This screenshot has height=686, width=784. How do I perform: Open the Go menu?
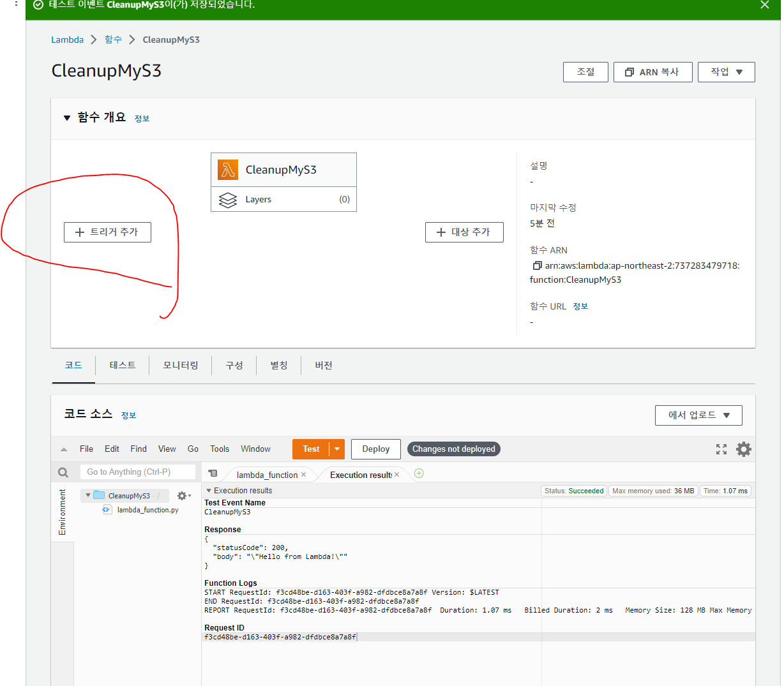(193, 449)
